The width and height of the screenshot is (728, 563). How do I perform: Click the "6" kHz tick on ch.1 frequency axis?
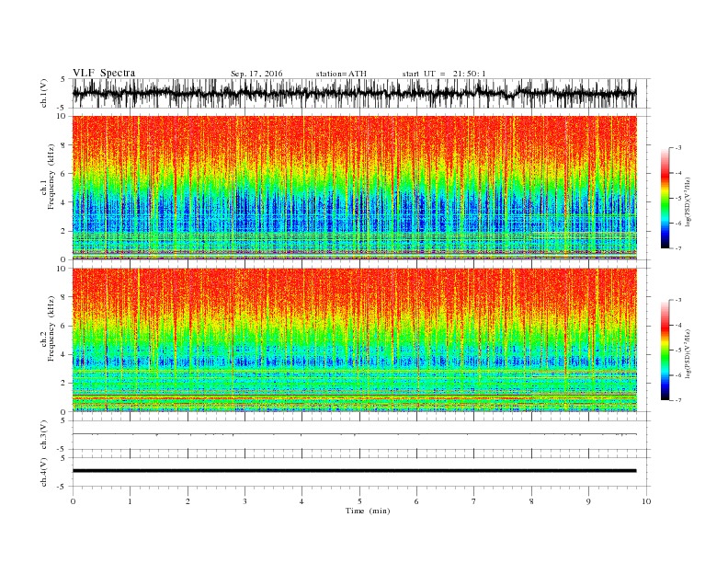tap(64, 174)
